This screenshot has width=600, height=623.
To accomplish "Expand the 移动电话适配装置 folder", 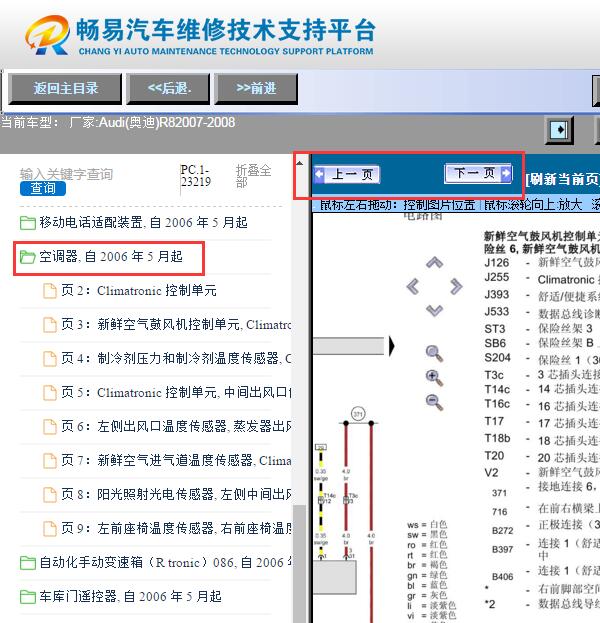I will coord(143,222).
